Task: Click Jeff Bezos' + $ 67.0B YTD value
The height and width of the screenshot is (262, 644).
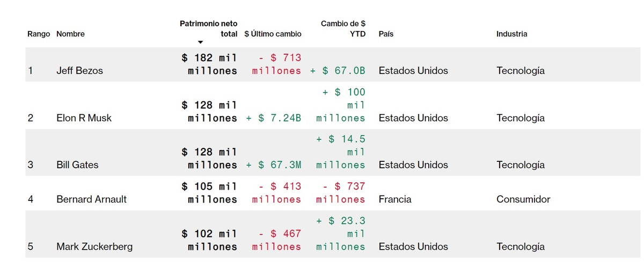Action: (x=338, y=71)
